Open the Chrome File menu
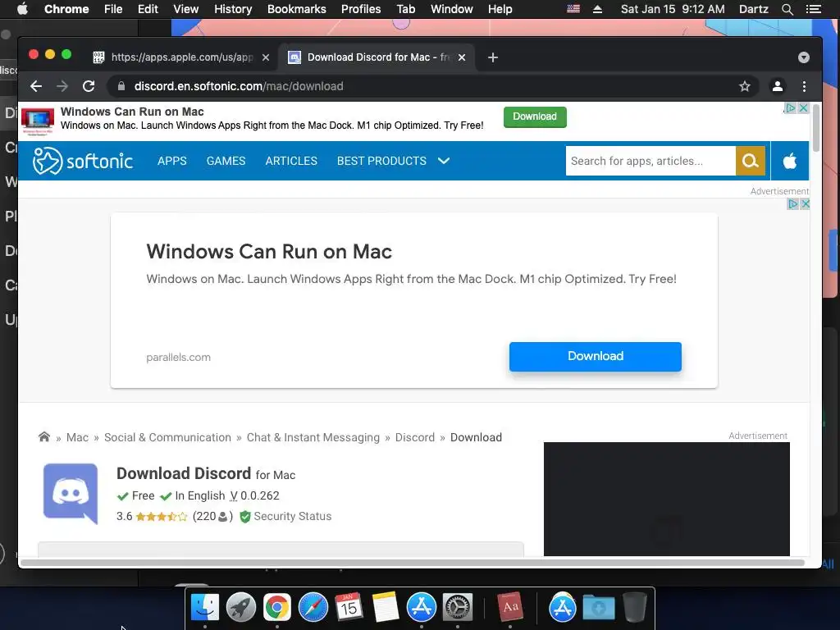The image size is (840, 630). [x=113, y=9]
